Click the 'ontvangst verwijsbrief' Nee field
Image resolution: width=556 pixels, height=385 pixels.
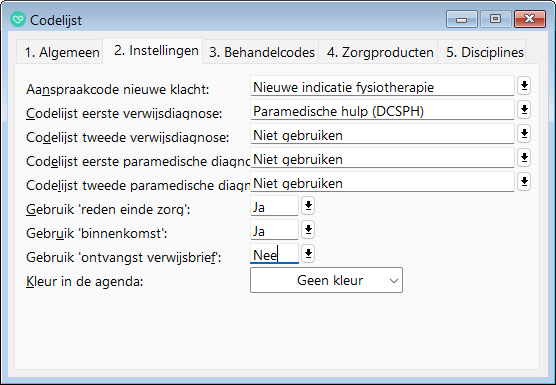point(274,254)
